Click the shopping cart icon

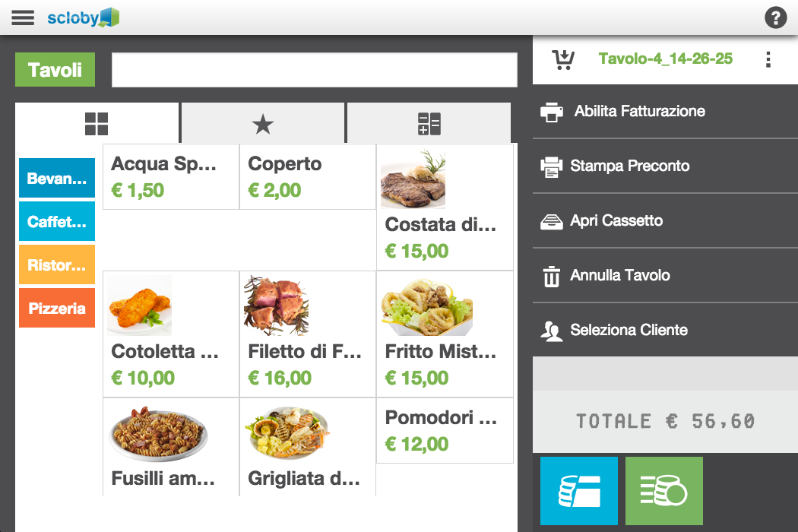point(563,59)
